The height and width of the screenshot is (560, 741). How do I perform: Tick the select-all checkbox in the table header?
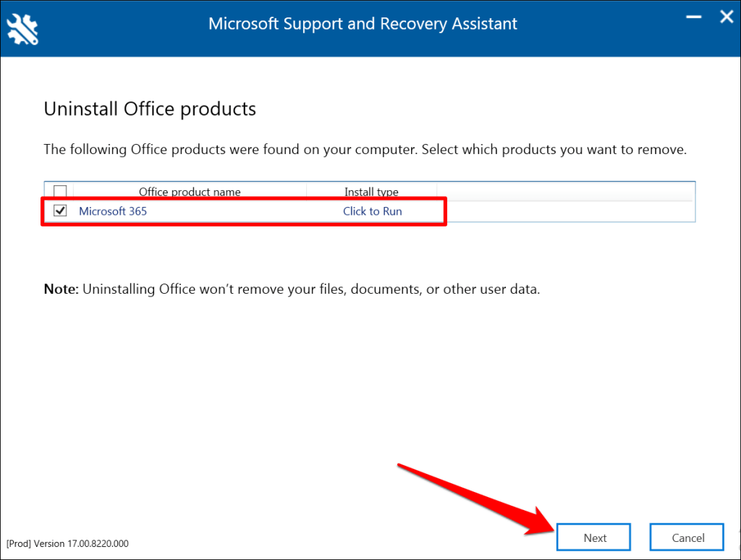pyautogui.click(x=61, y=192)
